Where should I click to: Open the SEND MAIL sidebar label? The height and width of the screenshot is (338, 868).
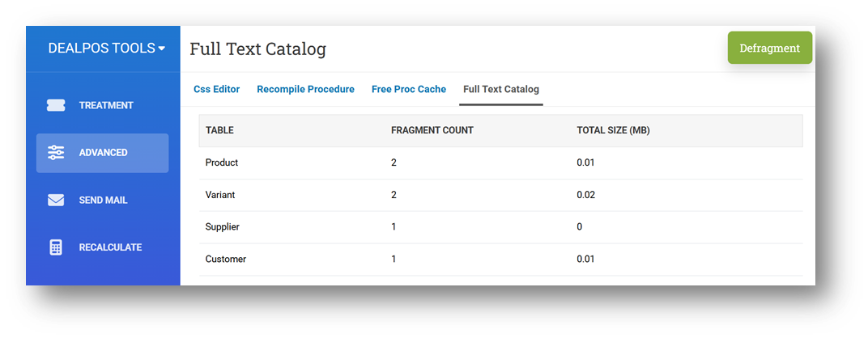pos(103,201)
